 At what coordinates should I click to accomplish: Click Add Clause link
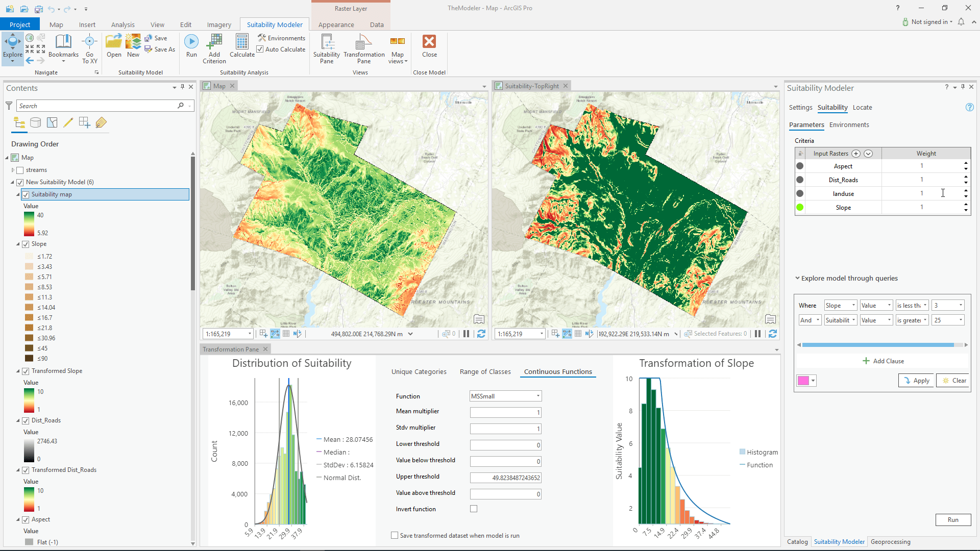point(883,361)
